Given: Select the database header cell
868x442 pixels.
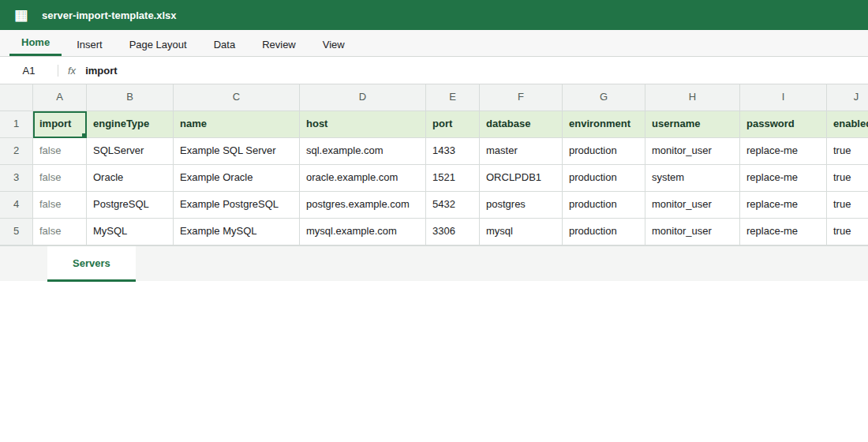Looking at the screenshot, I should (x=520, y=124).
